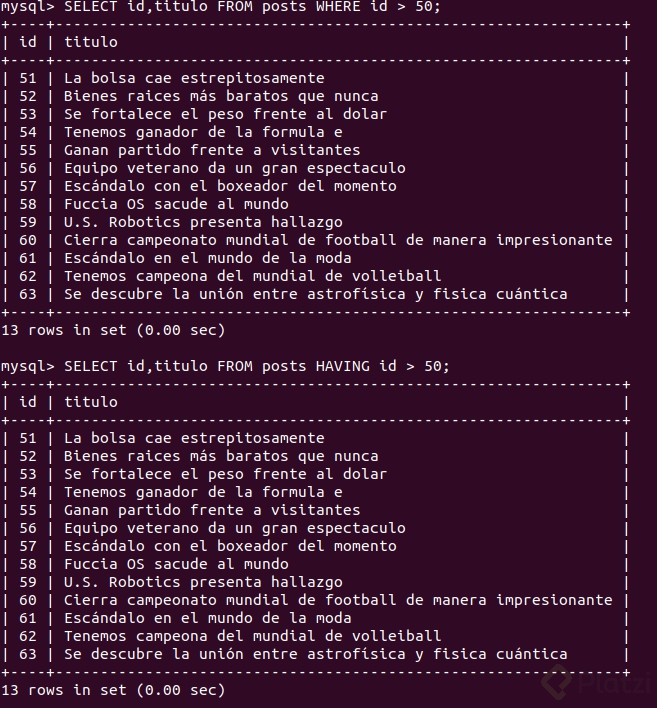Image resolution: width=657 pixels, height=708 pixels.
Task: Click the last '13 rows in set' message
Action: coord(113,690)
